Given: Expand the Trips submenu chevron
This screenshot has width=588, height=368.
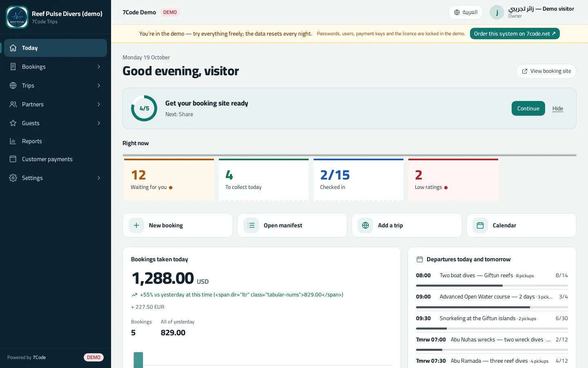Looking at the screenshot, I should pyautogui.click(x=99, y=85).
